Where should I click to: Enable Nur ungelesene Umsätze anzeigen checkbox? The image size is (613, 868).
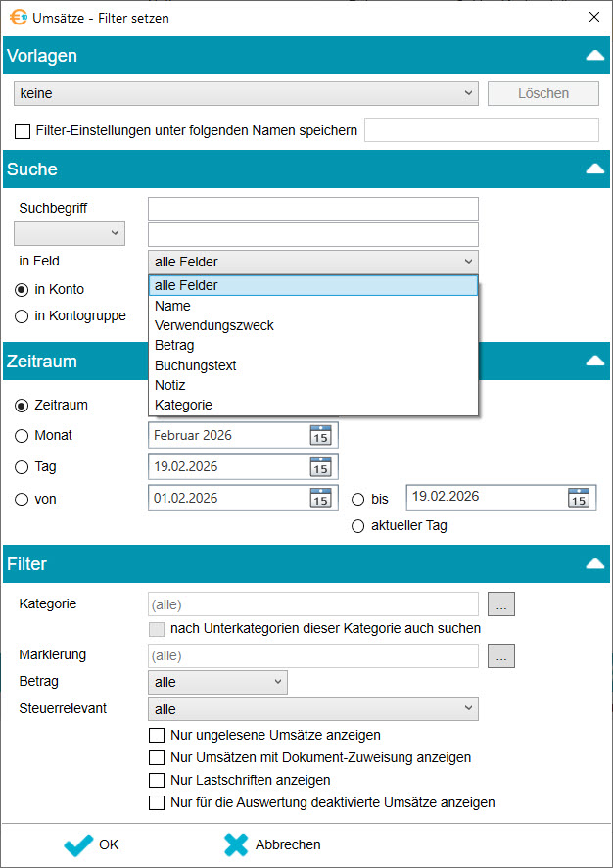(156, 735)
